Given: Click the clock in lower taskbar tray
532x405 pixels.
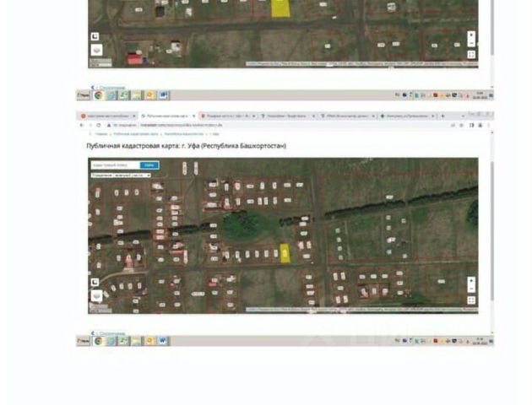Looking at the screenshot, I should (480, 341).
